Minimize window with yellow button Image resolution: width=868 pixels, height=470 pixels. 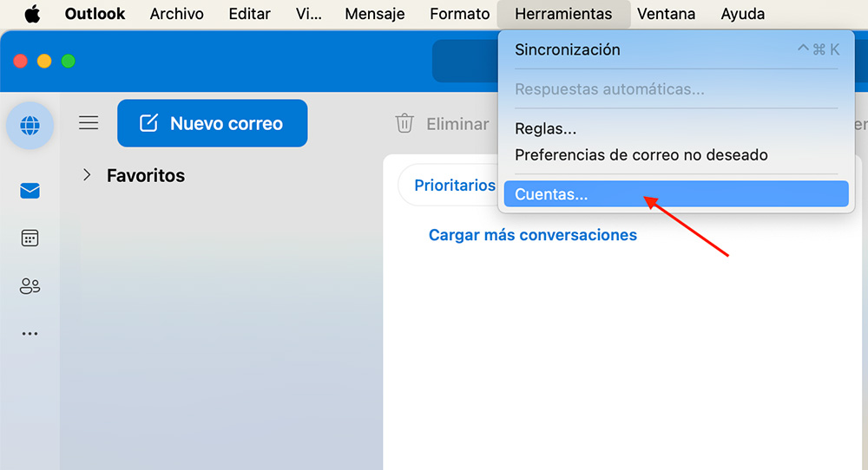coord(44,61)
